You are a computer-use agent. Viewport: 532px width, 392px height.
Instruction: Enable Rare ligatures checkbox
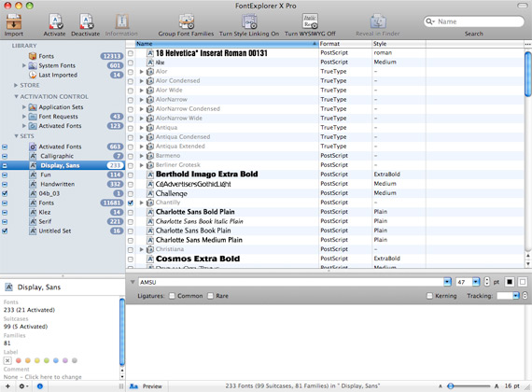coord(211,296)
